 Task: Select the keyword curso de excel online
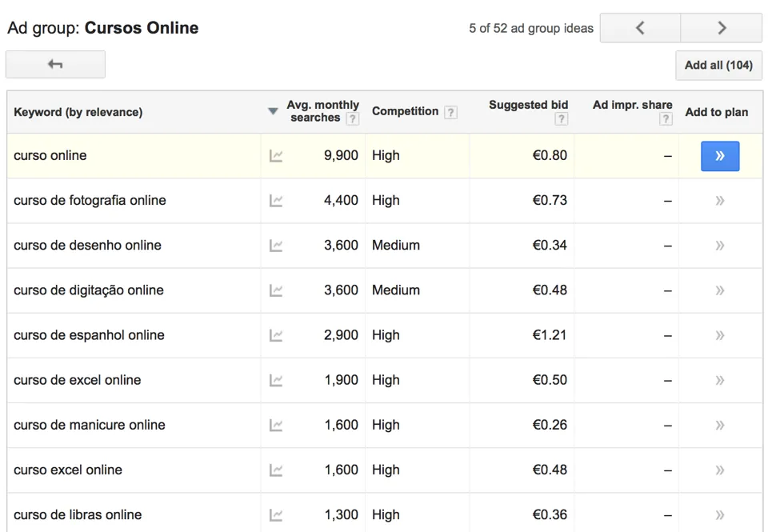click(78, 380)
